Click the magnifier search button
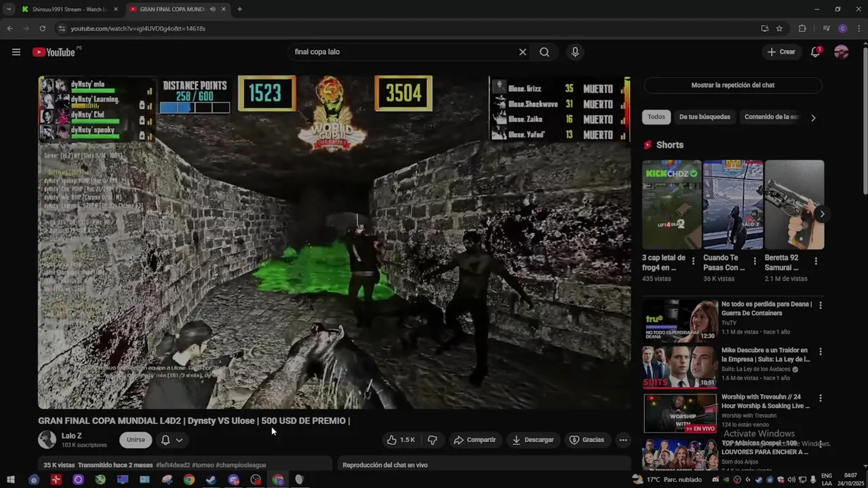Image resolution: width=868 pixels, height=488 pixels. coord(545,52)
